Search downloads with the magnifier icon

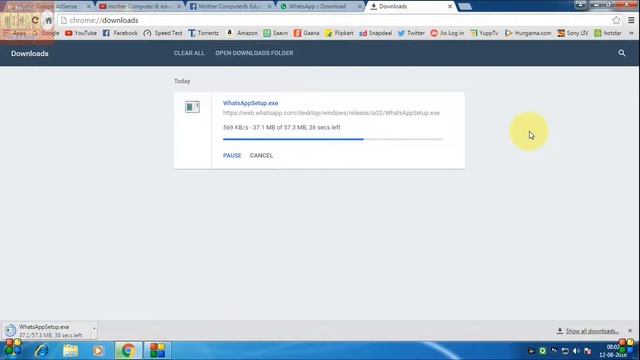pyautogui.click(x=622, y=53)
